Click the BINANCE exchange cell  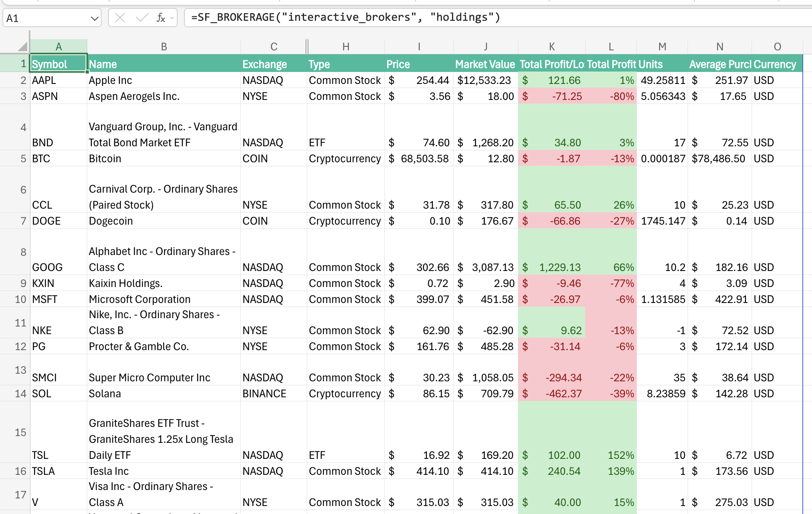point(274,394)
